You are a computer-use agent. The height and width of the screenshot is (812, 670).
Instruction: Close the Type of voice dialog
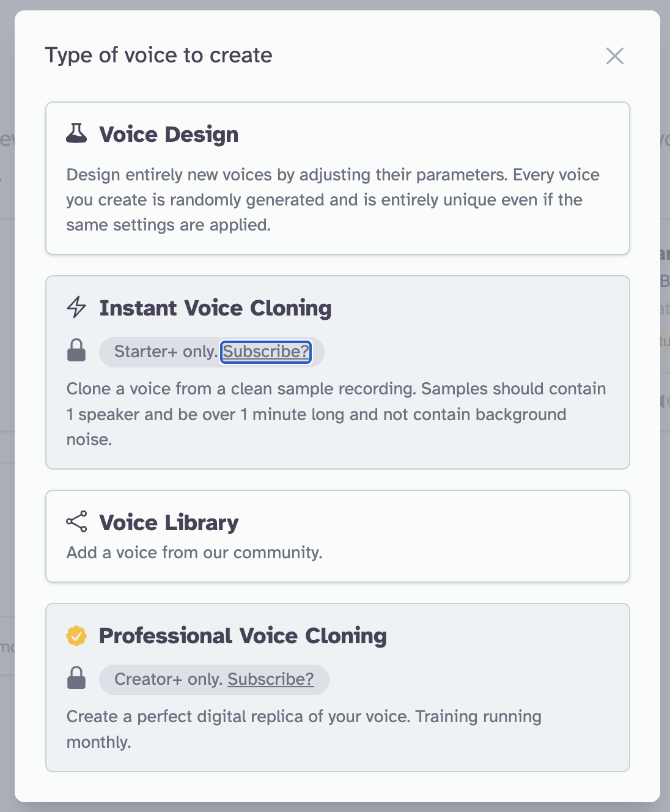615,56
